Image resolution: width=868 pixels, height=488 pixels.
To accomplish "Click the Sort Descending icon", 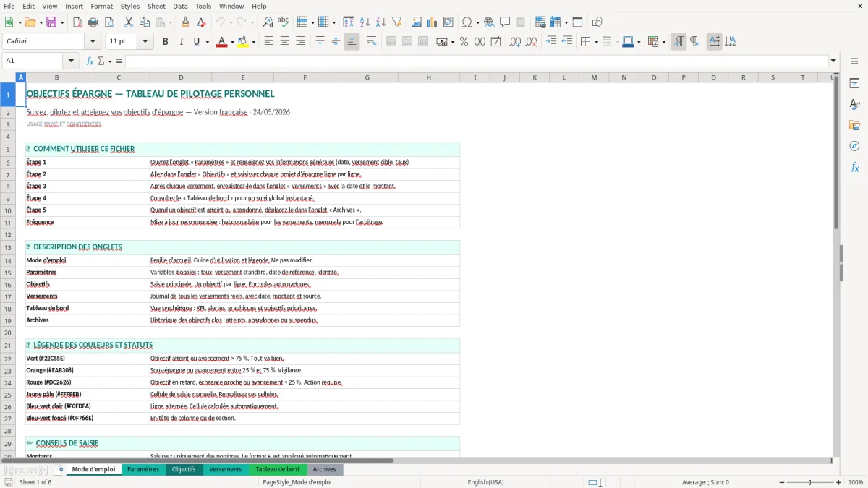I will 380,22.
